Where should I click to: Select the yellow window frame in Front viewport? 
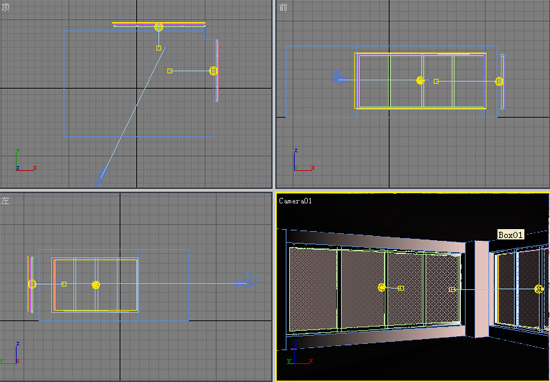420,81
